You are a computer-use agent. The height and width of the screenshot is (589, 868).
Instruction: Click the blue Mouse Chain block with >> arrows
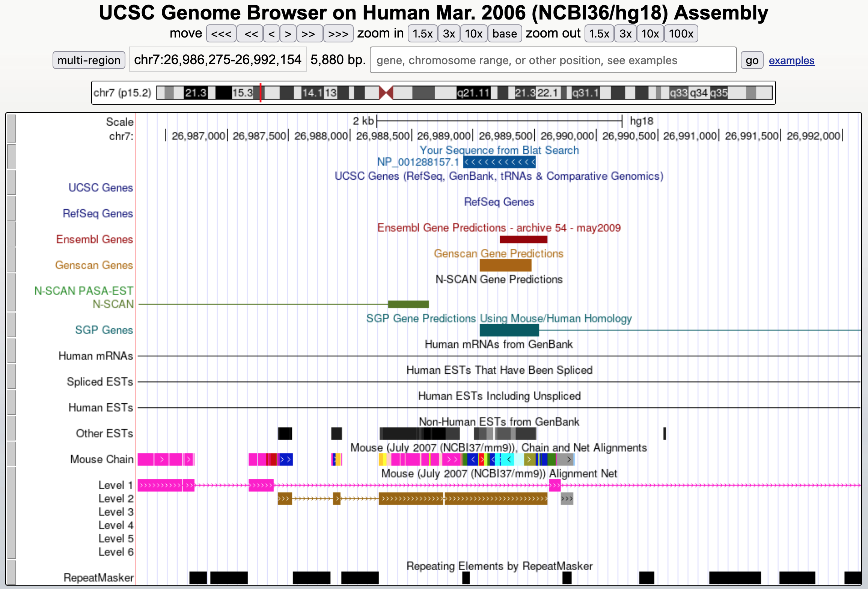286,460
